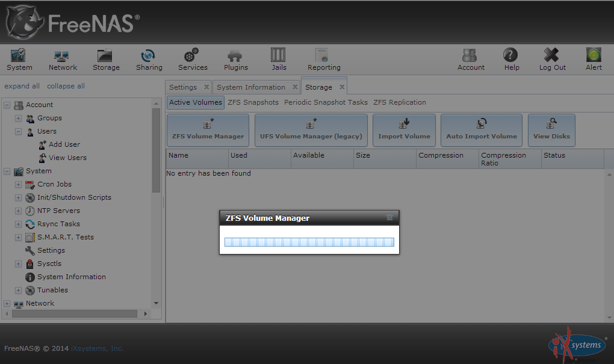Follow the iXsystems, Inc. footer link
The width and height of the screenshot is (614, 364).
(97, 348)
